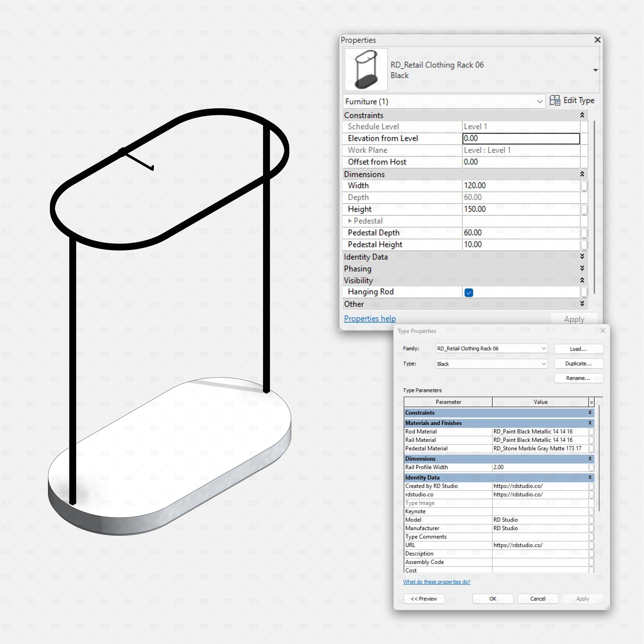Collapse the Dimensions section in Properties
This screenshot has height=644, width=644.
[582, 174]
